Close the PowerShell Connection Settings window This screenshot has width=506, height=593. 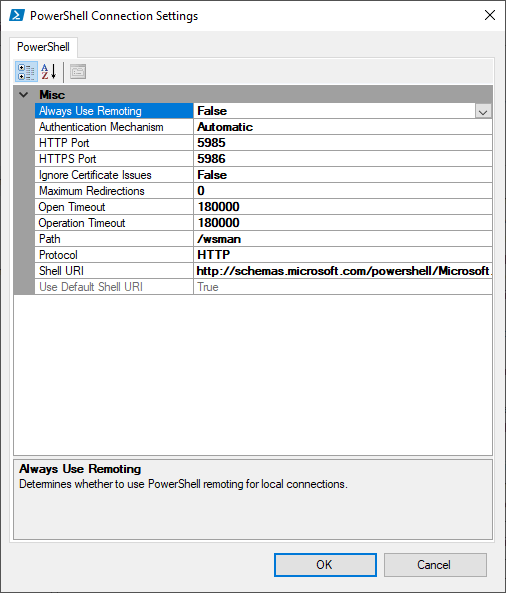pos(490,16)
